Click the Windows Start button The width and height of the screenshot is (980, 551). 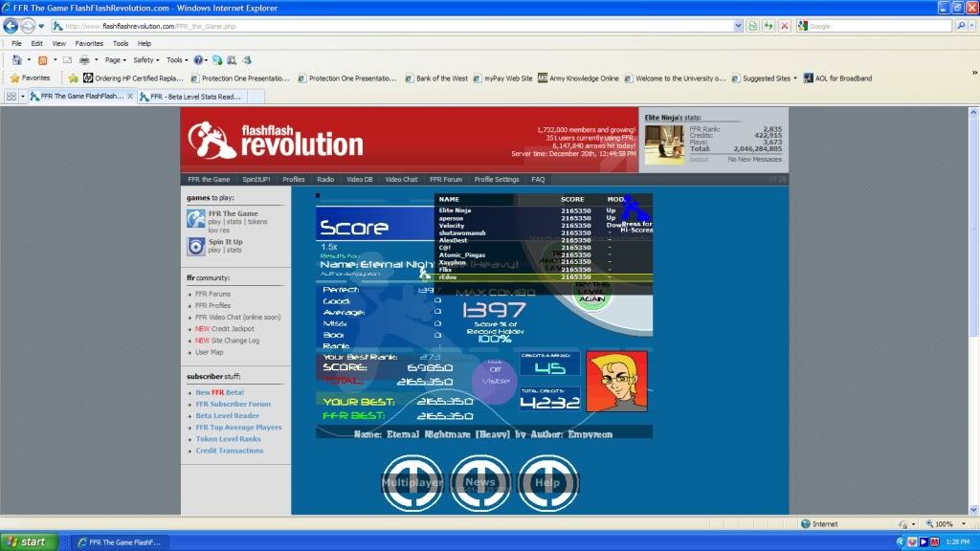[26, 541]
